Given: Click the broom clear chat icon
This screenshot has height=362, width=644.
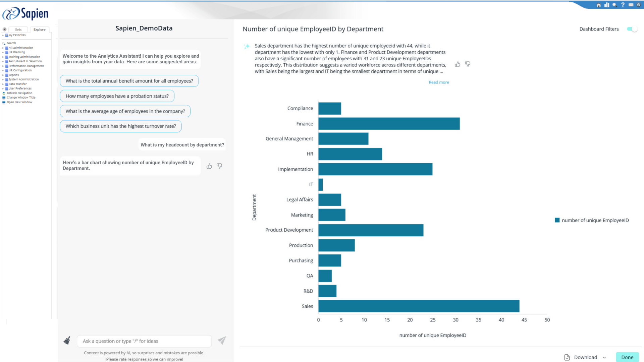Looking at the screenshot, I should pos(67,341).
